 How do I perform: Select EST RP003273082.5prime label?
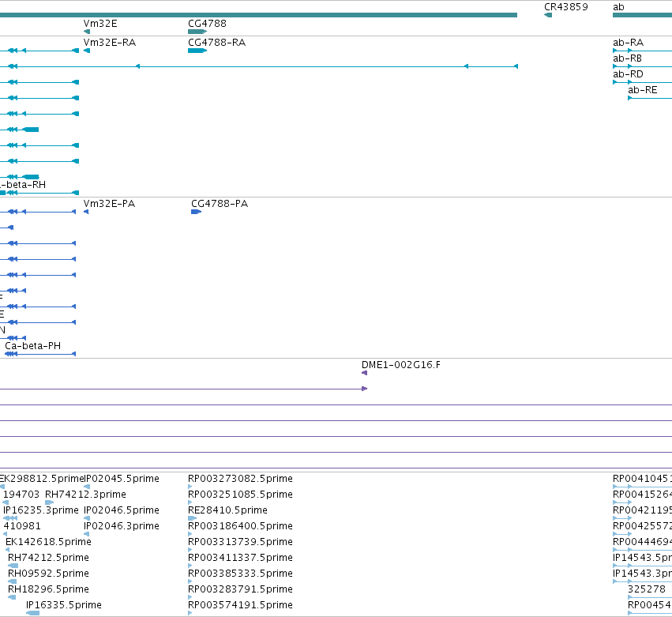click(240, 479)
